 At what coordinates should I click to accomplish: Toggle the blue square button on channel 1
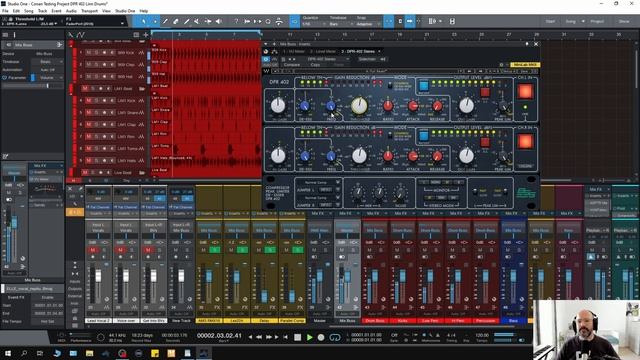[424, 86]
